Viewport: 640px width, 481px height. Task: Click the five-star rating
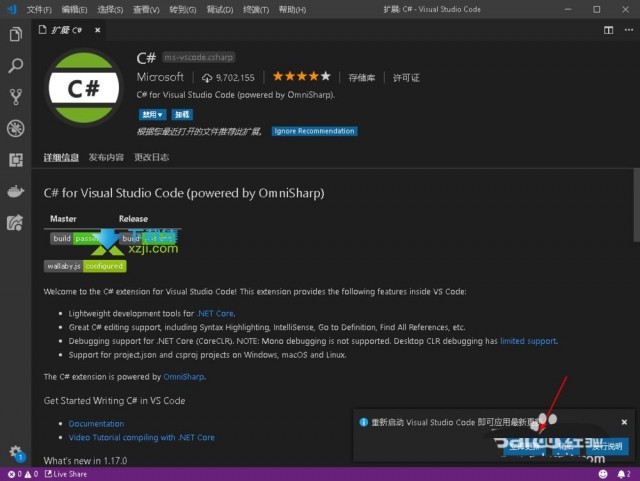(302, 76)
